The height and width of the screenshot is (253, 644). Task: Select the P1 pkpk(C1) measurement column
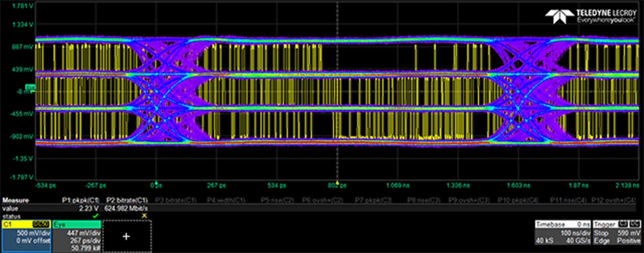(x=81, y=200)
